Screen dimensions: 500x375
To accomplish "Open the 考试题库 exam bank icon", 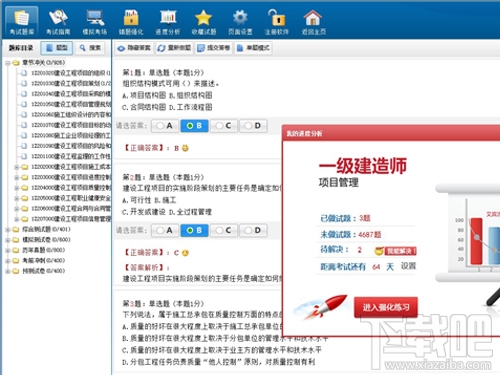I will 22,21.
